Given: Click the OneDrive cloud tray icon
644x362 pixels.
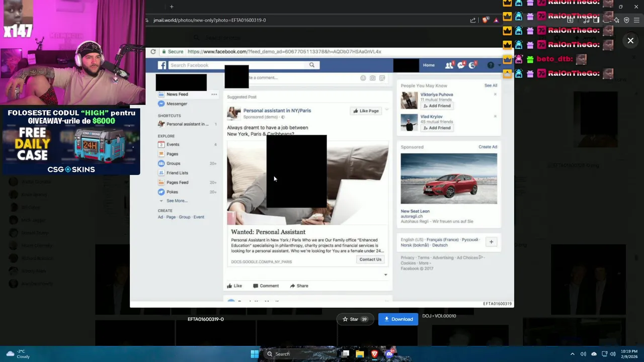Looking at the screenshot, I should click(x=594, y=354).
